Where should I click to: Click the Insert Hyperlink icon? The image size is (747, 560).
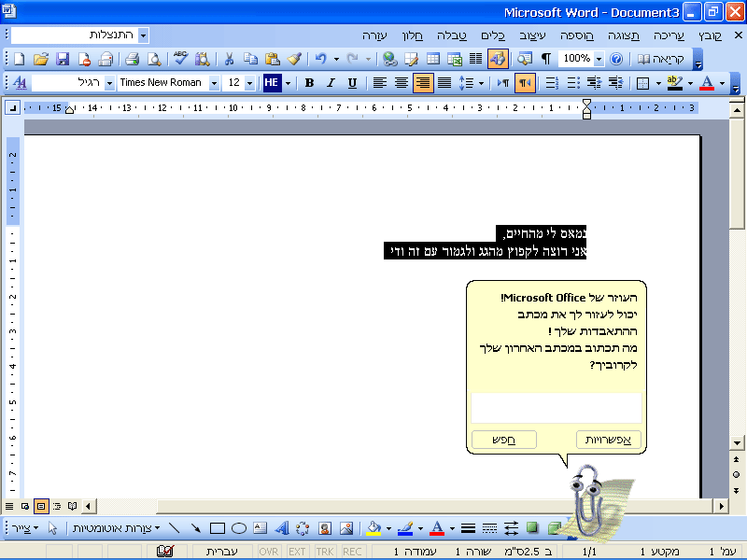click(389, 59)
